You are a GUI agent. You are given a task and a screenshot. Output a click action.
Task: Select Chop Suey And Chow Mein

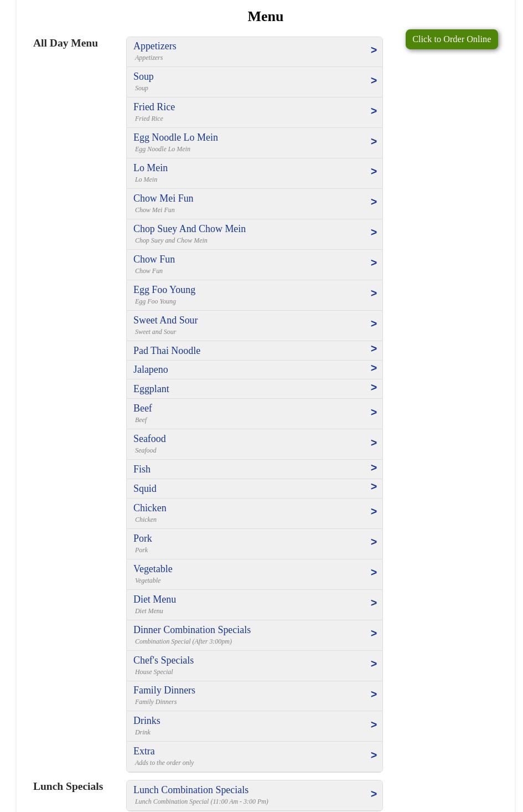coord(189,229)
